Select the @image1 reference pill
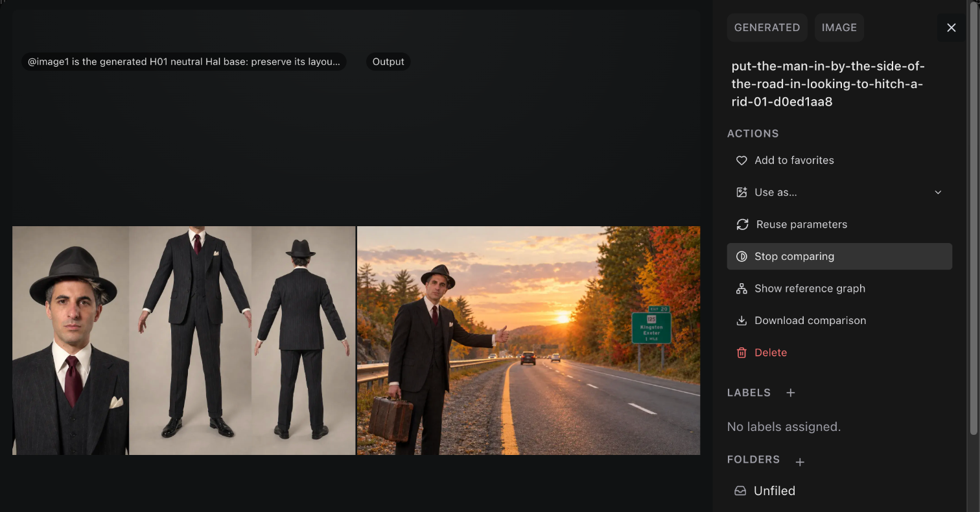The image size is (980, 512). 183,62
